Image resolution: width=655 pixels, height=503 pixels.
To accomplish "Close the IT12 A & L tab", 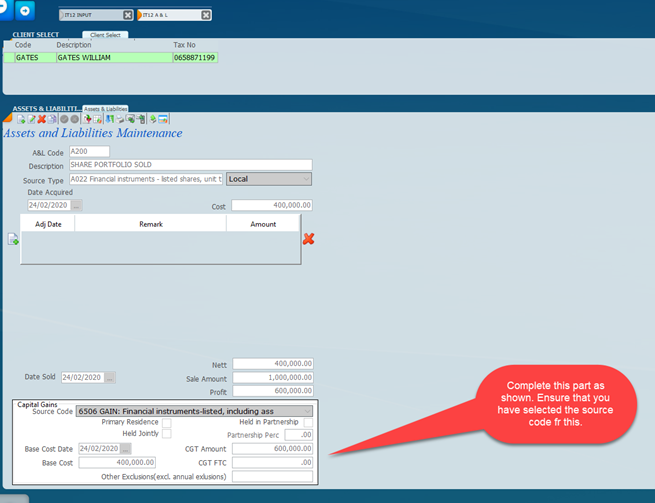I will click(x=206, y=15).
